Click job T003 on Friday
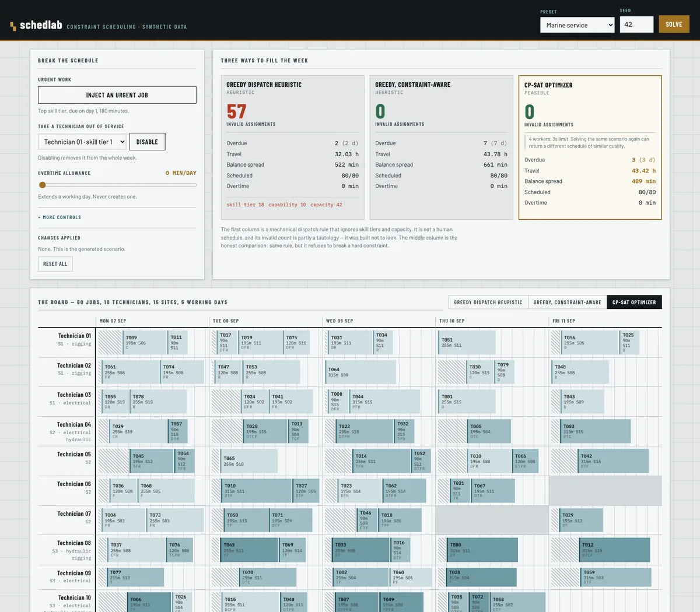The width and height of the screenshot is (700, 612). [596, 431]
